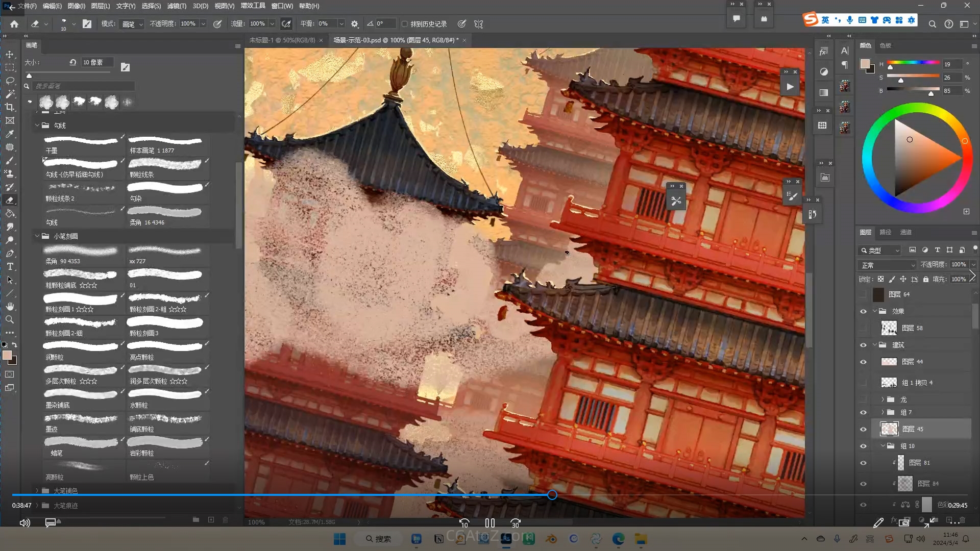Select the Move tool
Screen dimensions: 980x551
click(x=10, y=54)
